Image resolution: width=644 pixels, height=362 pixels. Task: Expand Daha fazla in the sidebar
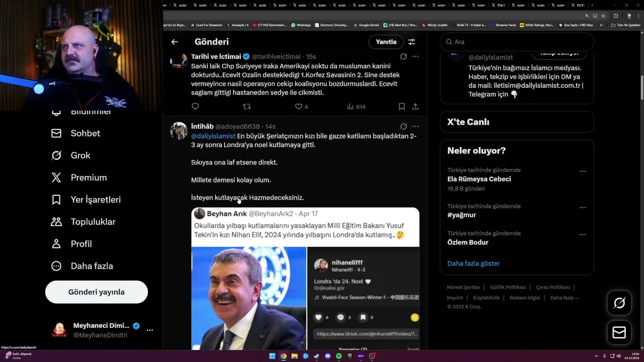coord(82,266)
